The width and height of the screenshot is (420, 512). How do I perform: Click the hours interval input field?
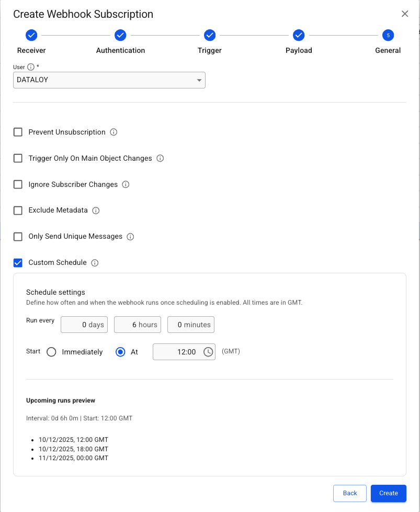point(137,325)
